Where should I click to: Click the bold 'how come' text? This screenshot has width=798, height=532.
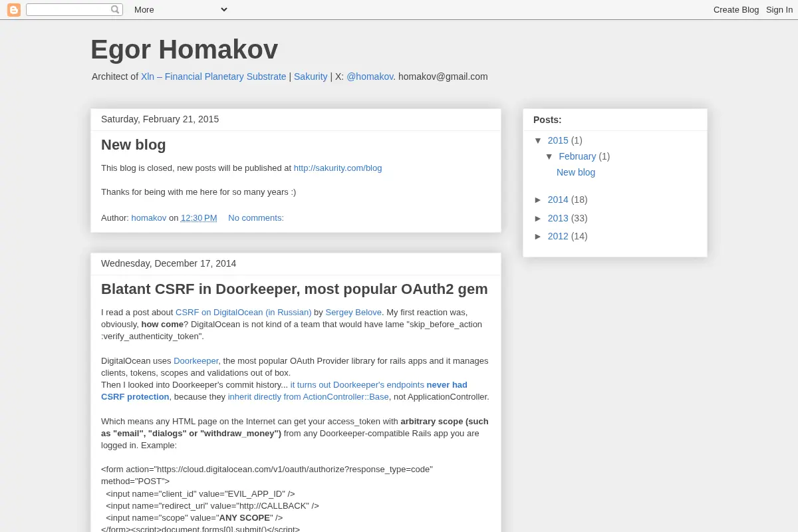162,325
